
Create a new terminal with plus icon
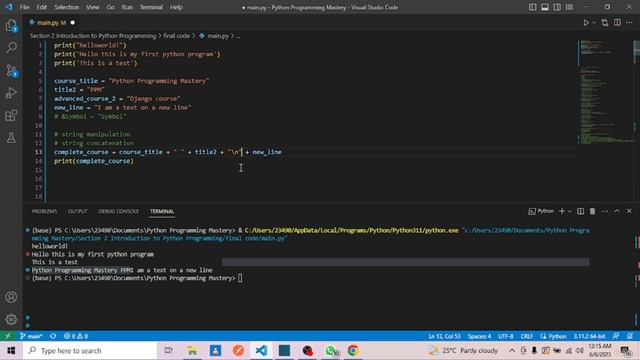562,211
